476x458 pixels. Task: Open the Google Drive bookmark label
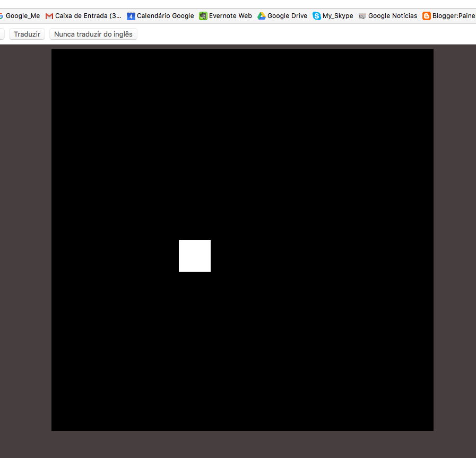point(287,16)
